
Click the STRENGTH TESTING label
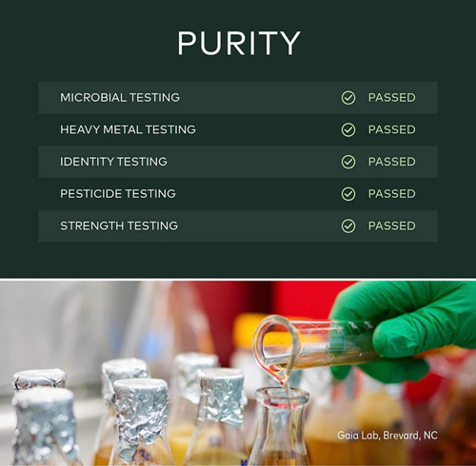coord(119,225)
